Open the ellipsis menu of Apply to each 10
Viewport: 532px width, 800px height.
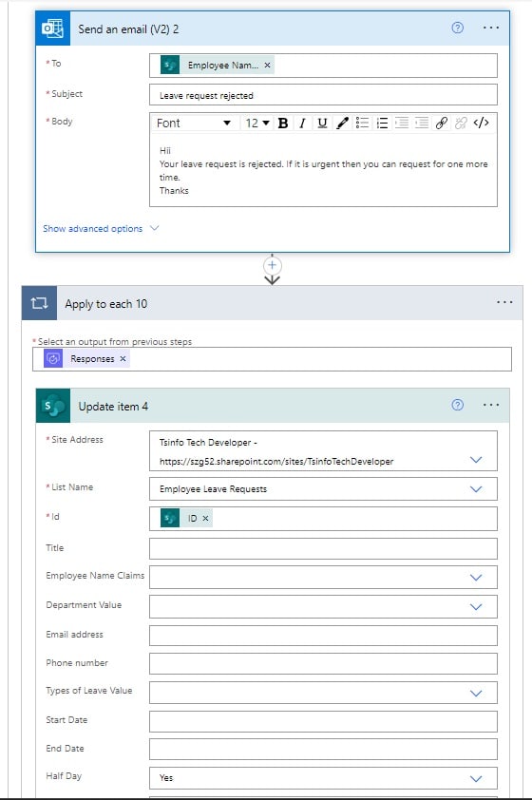(504, 302)
